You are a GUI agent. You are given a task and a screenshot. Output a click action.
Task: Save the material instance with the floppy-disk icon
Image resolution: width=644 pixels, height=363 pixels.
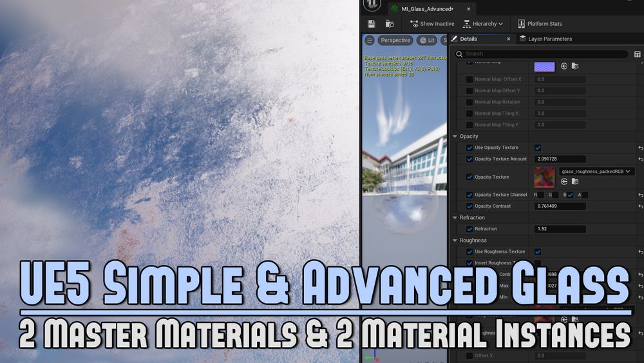(x=372, y=24)
